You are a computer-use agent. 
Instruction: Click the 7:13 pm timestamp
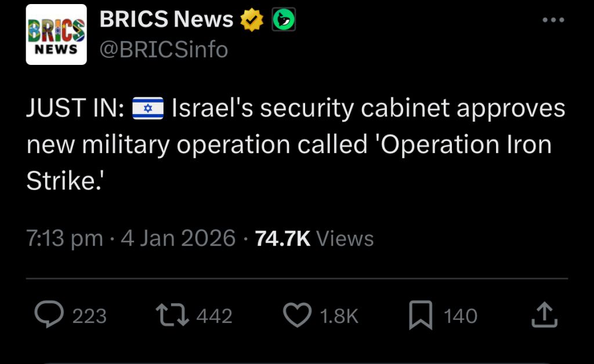(x=64, y=238)
